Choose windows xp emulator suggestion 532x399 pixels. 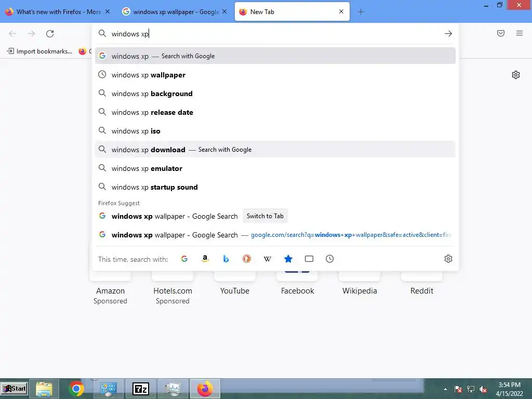(275, 168)
